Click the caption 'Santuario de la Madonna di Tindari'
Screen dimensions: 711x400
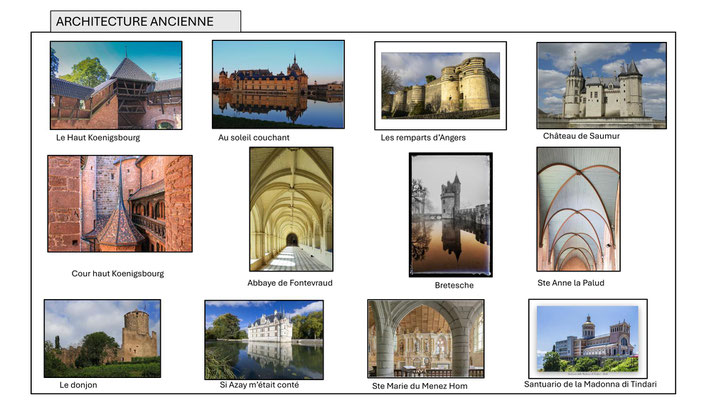coord(590,384)
